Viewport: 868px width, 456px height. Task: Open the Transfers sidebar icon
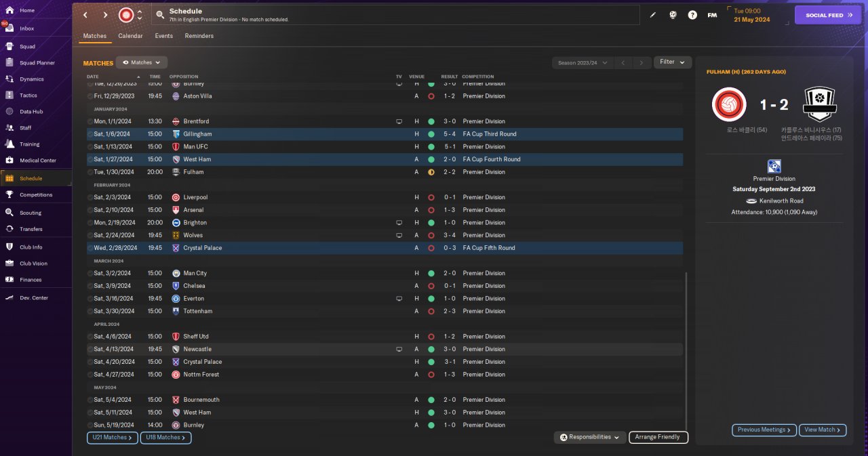9,229
